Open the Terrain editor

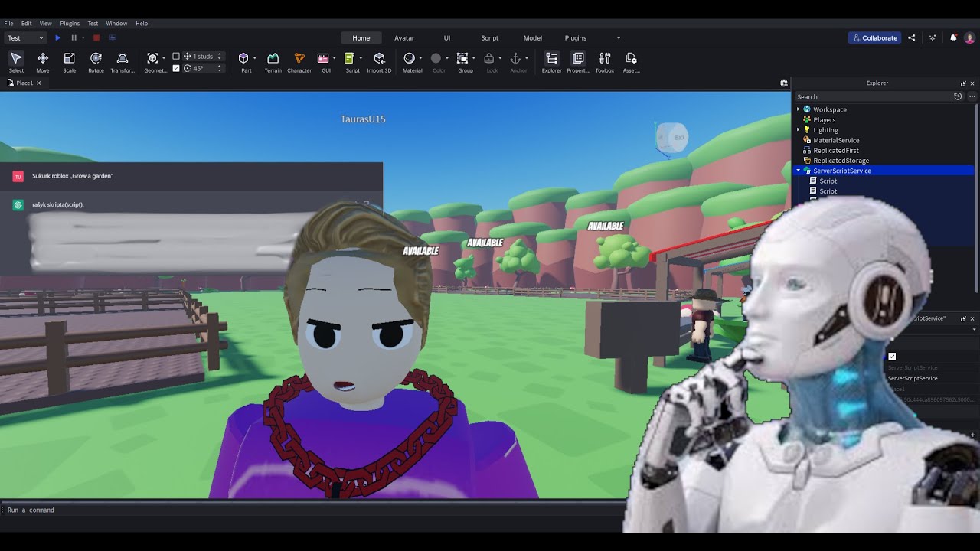click(273, 62)
